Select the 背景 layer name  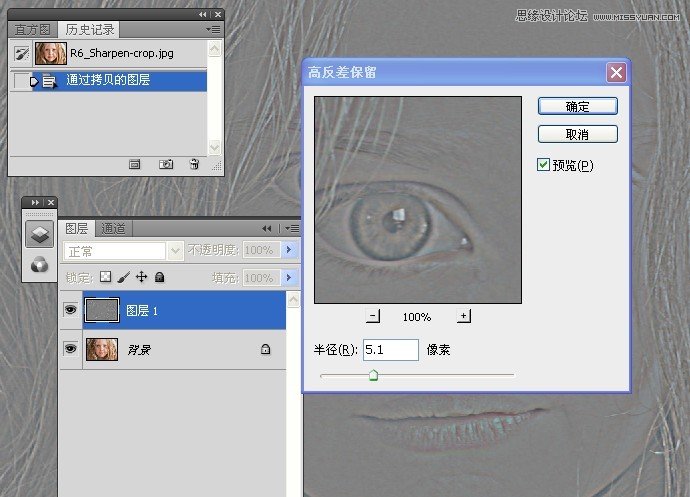coord(139,350)
